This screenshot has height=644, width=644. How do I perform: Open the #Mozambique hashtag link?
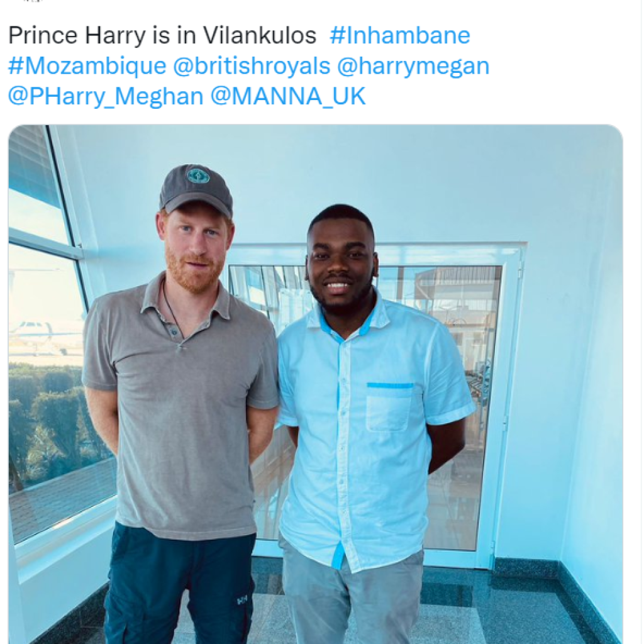point(87,65)
